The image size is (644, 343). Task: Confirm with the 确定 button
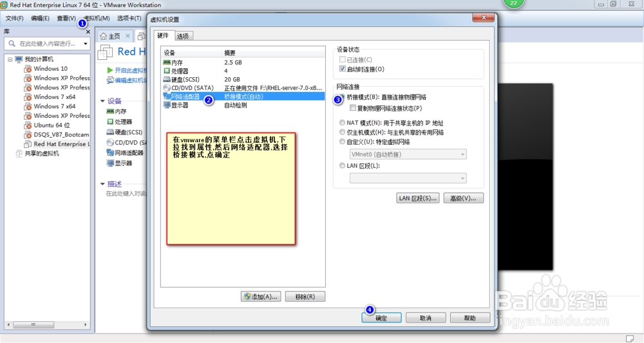381,318
